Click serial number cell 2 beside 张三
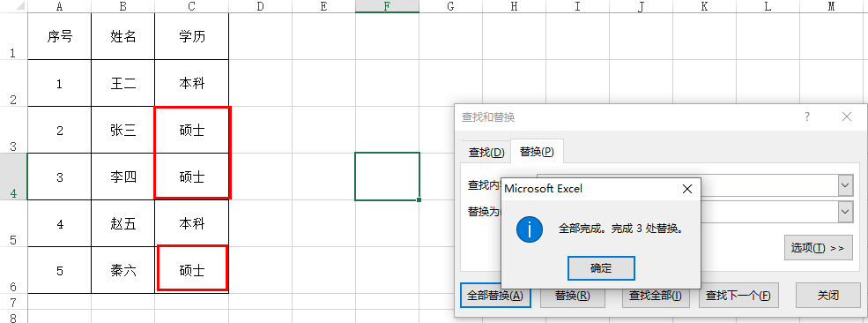Image resolution: width=868 pixels, height=323 pixels. [x=59, y=131]
